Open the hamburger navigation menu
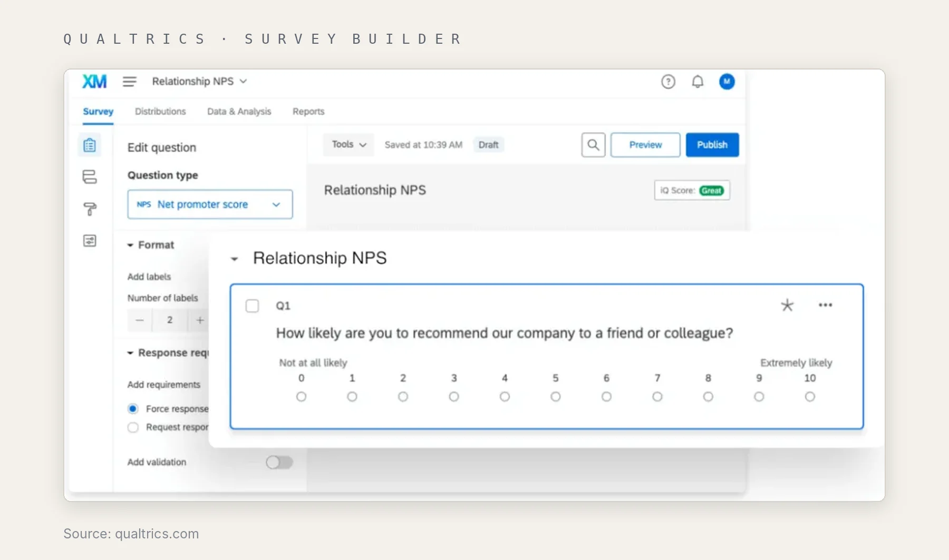 coord(130,82)
